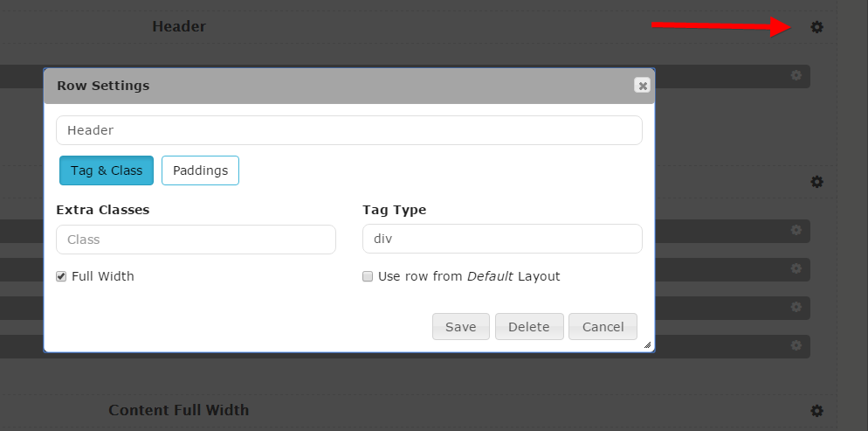Switch to the Paddings tab
The width and height of the screenshot is (868, 431).
tap(200, 170)
